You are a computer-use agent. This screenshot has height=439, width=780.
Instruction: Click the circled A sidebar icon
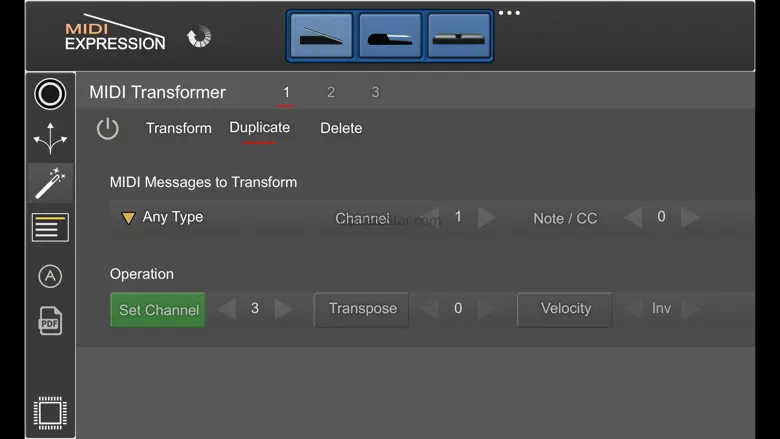tap(50, 276)
